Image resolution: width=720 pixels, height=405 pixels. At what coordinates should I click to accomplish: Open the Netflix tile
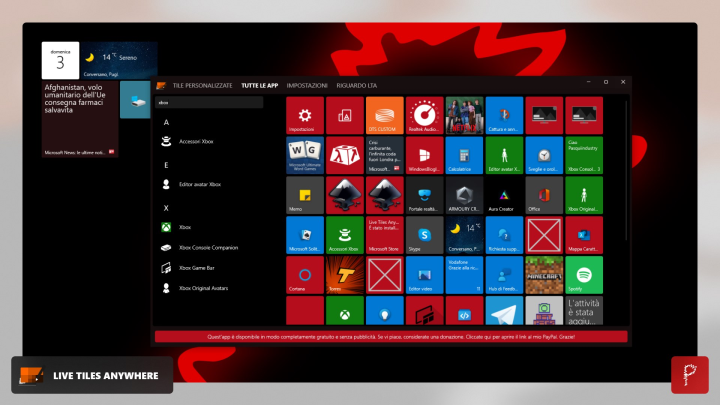464,115
